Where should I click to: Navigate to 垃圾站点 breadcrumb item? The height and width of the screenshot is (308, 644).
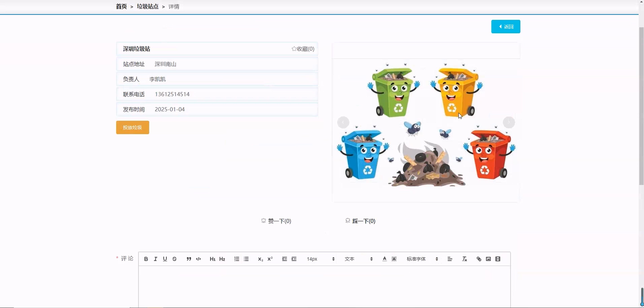point(148,7)
